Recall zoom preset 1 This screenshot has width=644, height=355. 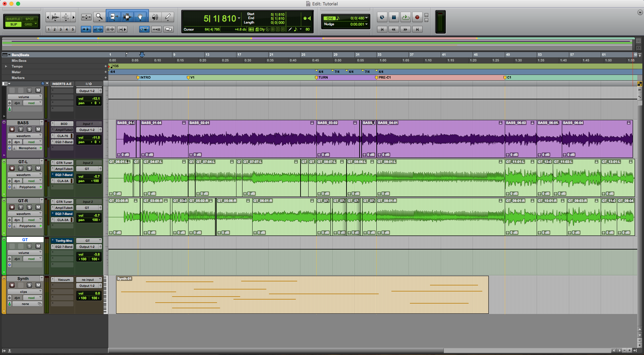tap(49, 29)
